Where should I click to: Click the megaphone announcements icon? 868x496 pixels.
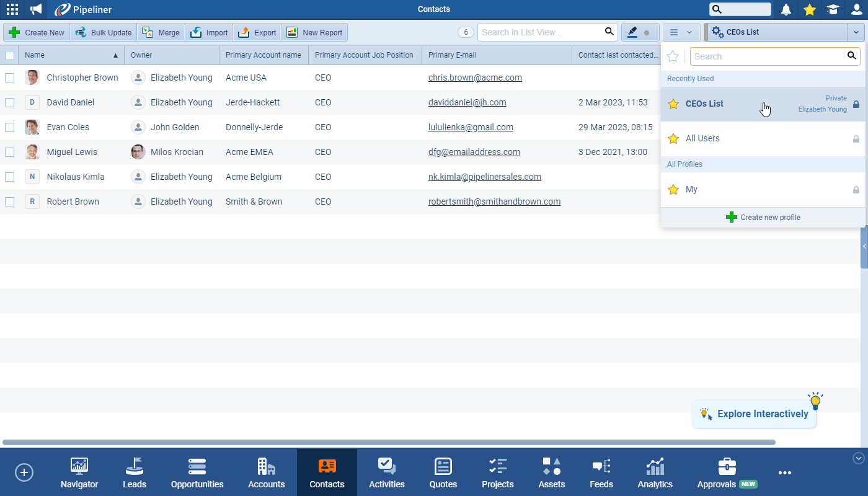coord(37,9)
